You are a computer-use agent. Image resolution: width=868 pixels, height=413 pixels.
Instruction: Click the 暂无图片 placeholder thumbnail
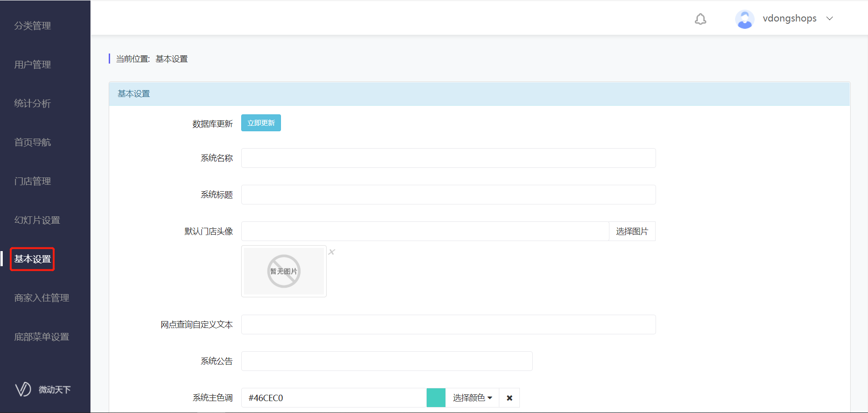pos(284,271)
